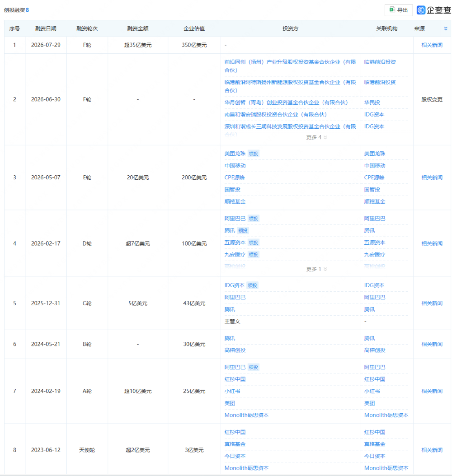Screen dimensions: 452x476
Task: Click the 企业估值 column header
Action: (194, 28)
